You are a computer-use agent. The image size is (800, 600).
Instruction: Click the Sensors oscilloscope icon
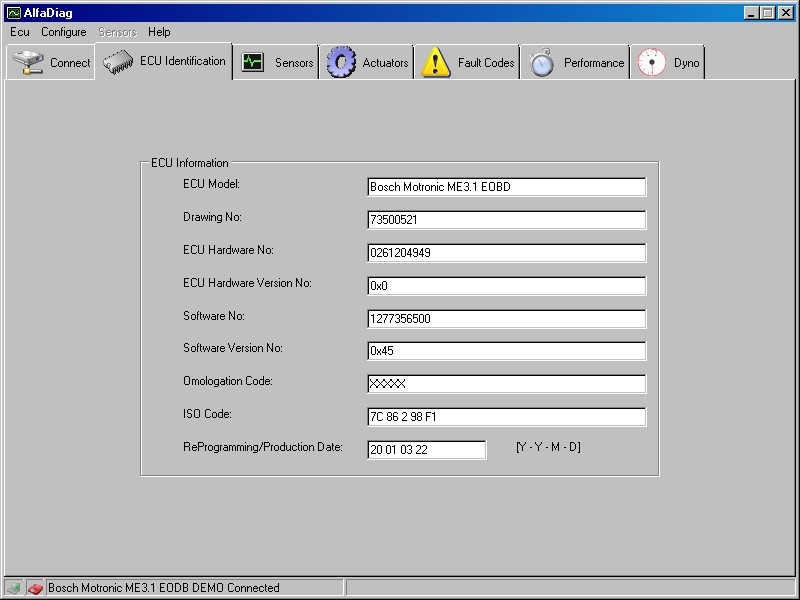tap(253, 62)
